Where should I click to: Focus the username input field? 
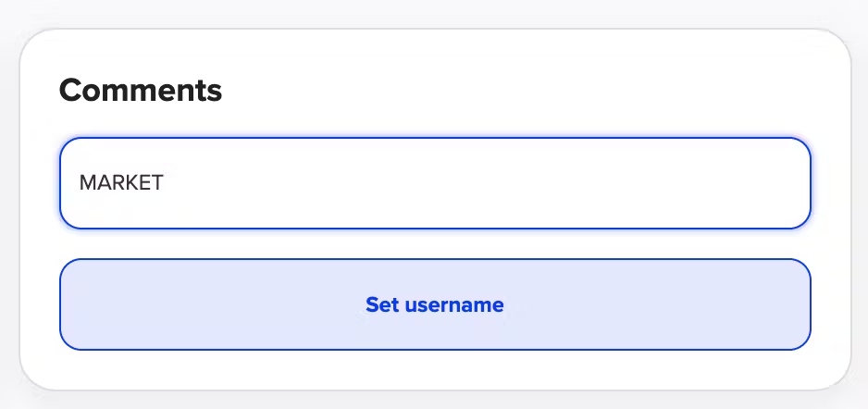(435, 183)
